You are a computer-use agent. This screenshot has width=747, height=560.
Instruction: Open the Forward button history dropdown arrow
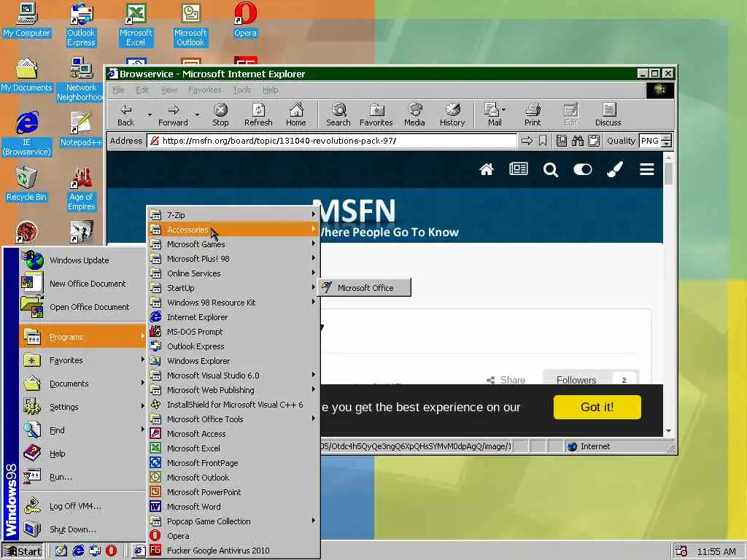point(197,114)
